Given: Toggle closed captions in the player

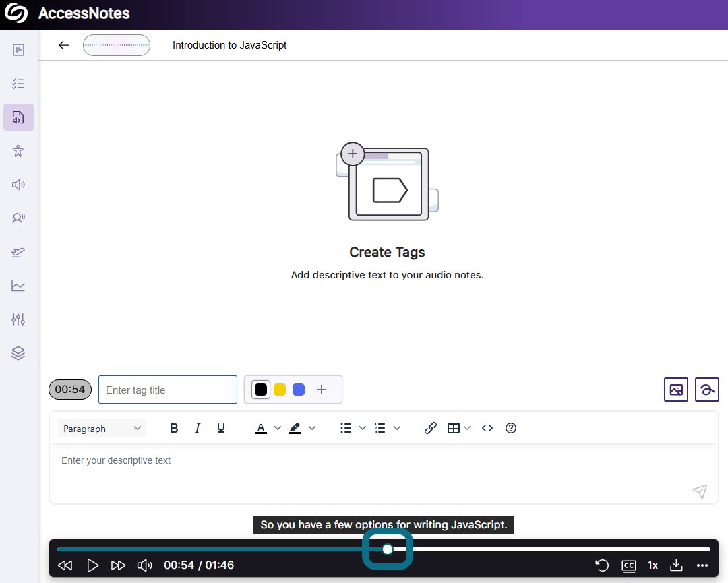Looking at the screenshot, I should [629, 565].
